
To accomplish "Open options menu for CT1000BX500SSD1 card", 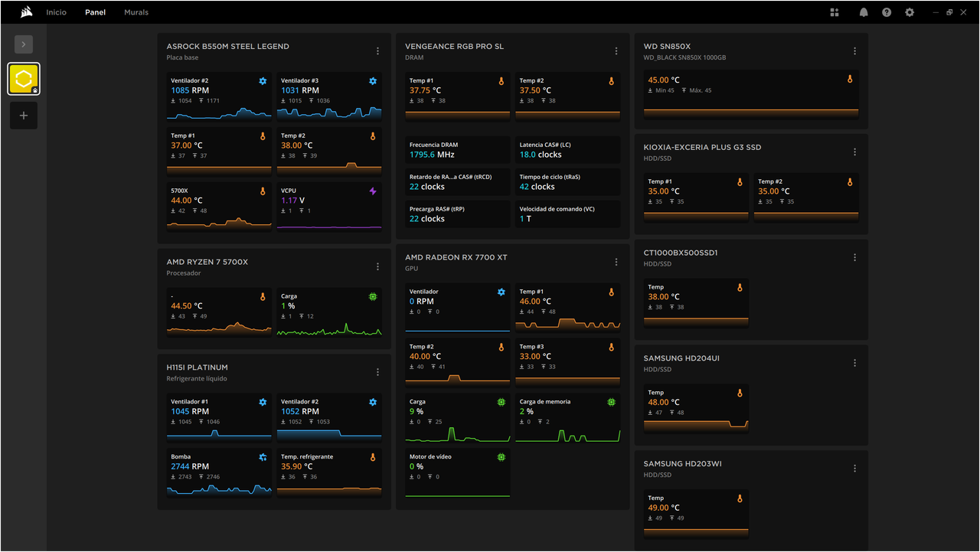I will click(855, 257).
